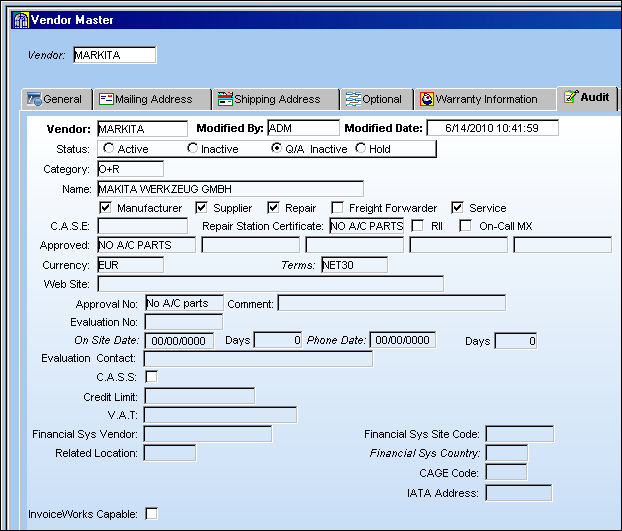
Task: Uncheck the Service checkbox
Action: click(457, 207)
